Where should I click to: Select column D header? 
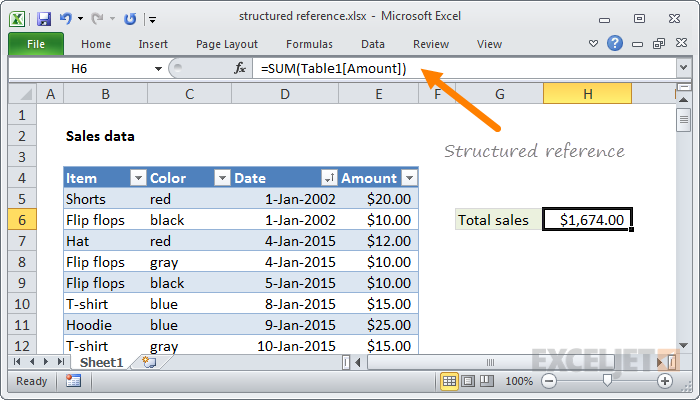(x=285, y=94)
